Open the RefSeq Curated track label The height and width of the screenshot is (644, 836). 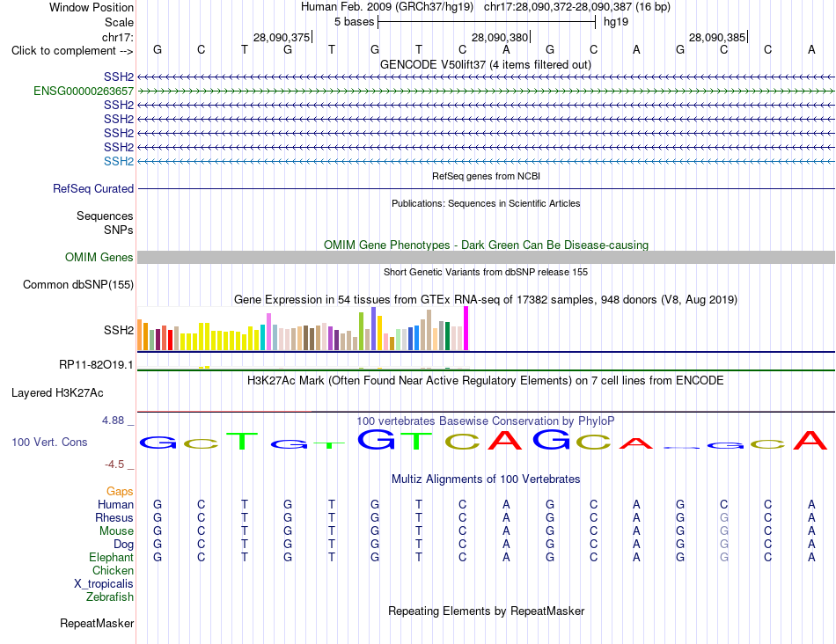pyautogui.click(x=92, y=189)
